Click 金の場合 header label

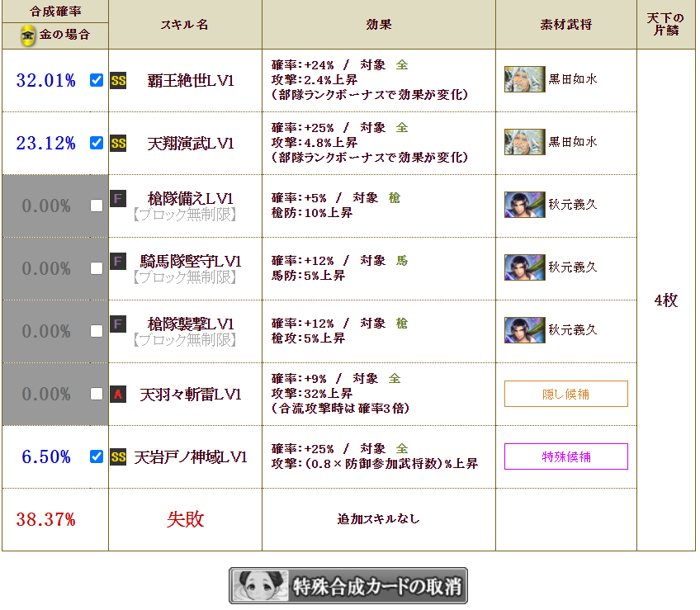click(x=64, y=35)
